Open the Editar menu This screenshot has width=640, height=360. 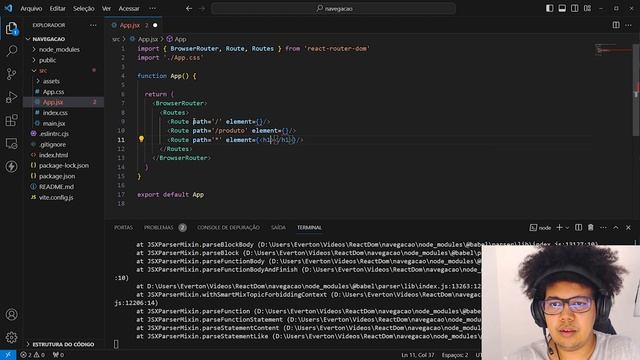tap(58, 8)
